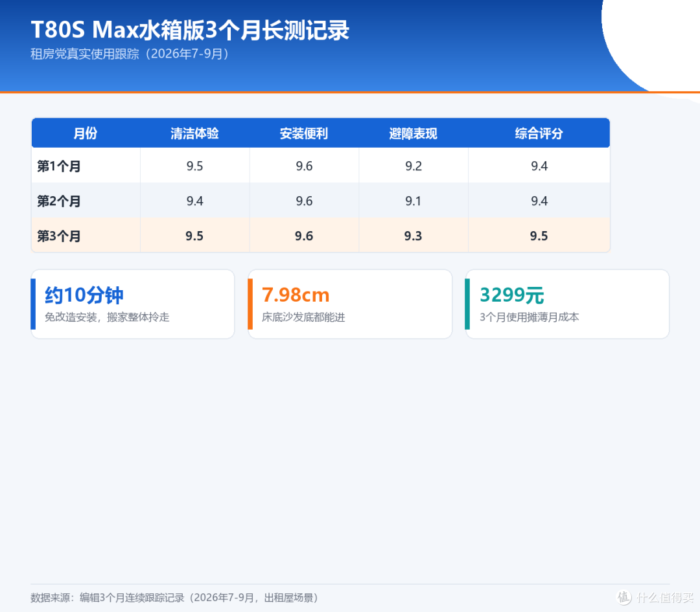
Task: Click 第1个月 避障表现 value 9.2
Action: pyautogui.click(x=414, y=166)
